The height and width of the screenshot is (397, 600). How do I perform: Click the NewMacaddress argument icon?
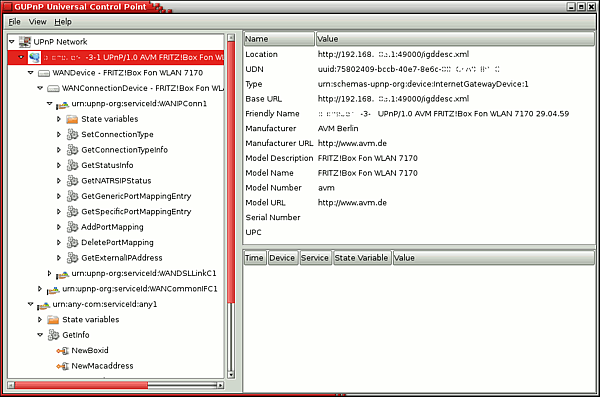[62, 366]
